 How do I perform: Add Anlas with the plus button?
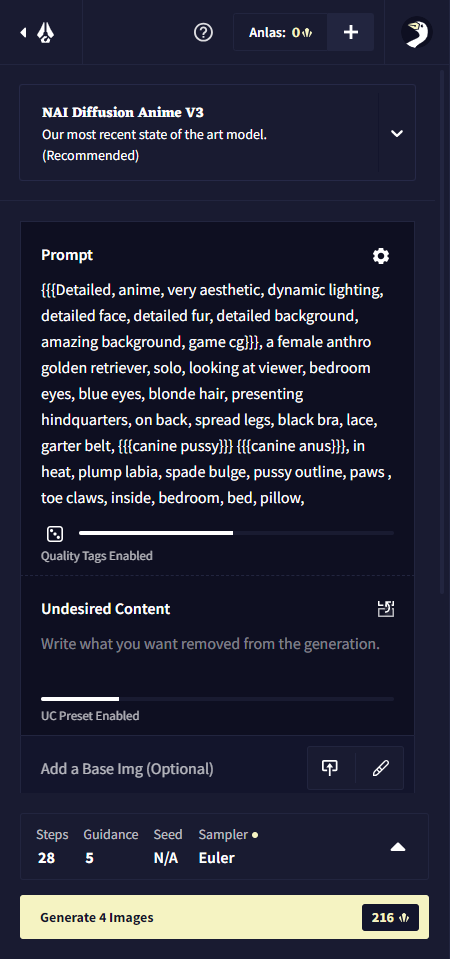tap(350, 32)
